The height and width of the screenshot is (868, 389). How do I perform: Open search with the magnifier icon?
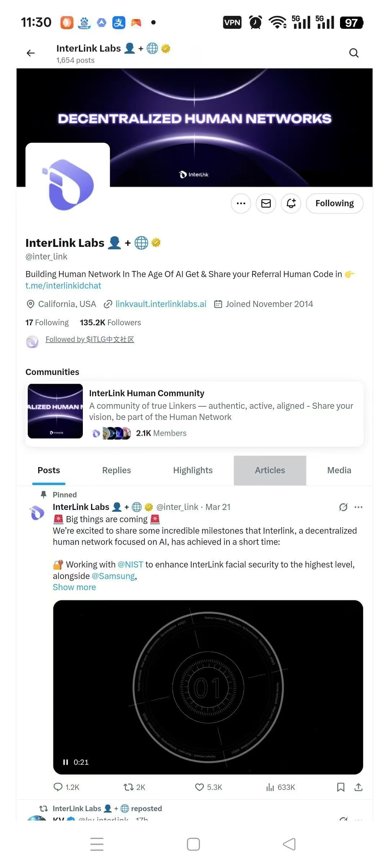[354, 53]
